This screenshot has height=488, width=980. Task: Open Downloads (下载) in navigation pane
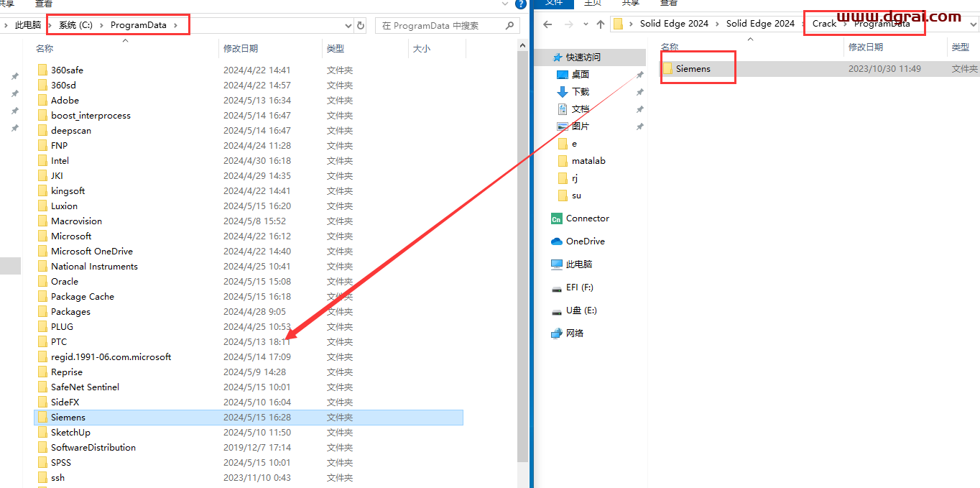(581, 91)
